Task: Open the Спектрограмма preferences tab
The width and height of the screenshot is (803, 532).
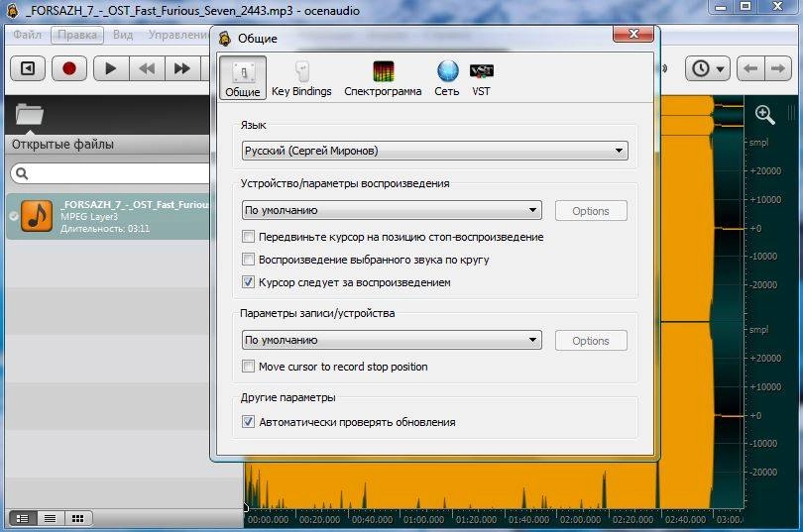Action: (x=383, y=77)
